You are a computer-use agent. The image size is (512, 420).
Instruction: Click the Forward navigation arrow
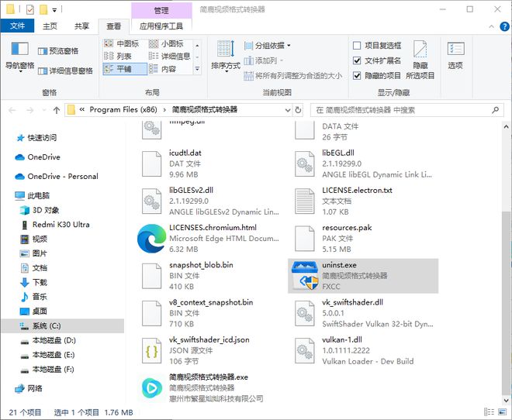(30, 110)
